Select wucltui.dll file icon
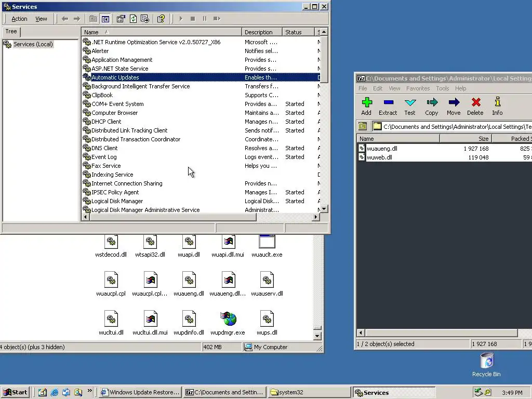Viewport: 532px width, 399px height. click(x=111, y=323)
